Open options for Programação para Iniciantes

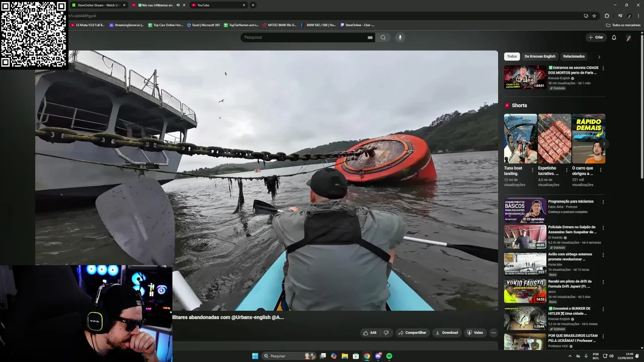pyautogui.click(x=603, y=202)
